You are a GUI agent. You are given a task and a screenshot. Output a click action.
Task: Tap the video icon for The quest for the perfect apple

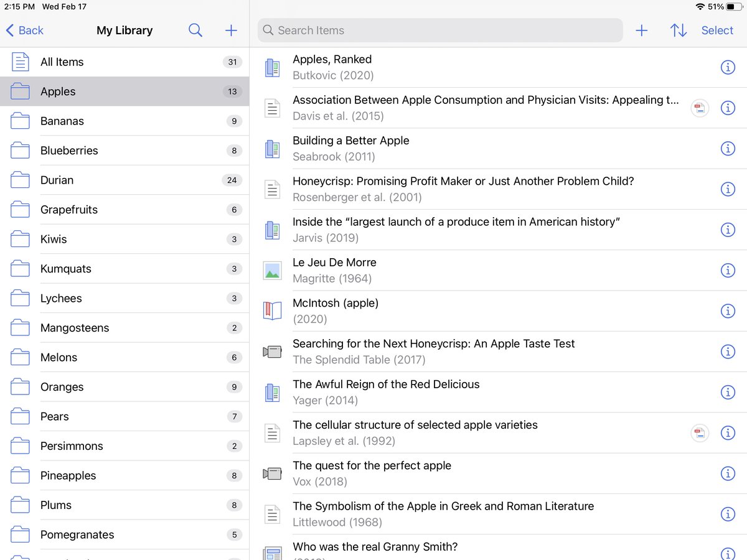pyautogui.click(x=272, y=473)
